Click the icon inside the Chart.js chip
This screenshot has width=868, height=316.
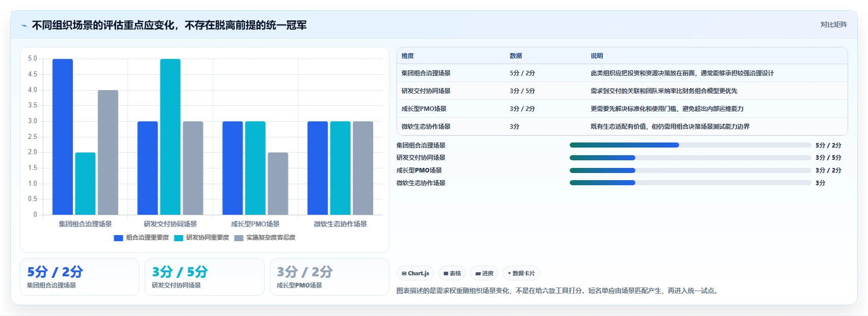tap(404, 274)
